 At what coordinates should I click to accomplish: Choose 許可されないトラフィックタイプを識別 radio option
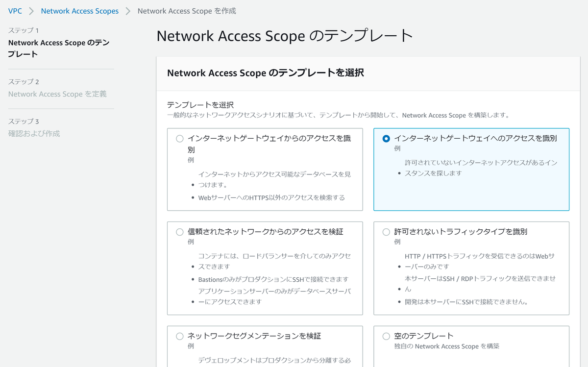click(x=386, y=232)
